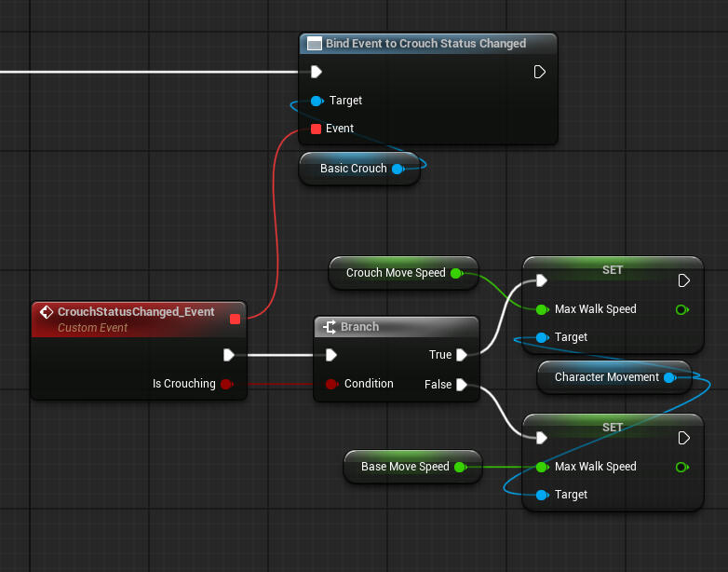Click the red delegate output pin on CrouchStatusChanged_Event

(x=235, y=320)
